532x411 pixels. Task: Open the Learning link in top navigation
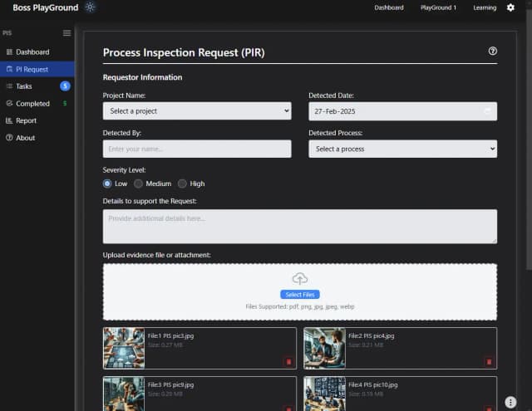[485, 7]
